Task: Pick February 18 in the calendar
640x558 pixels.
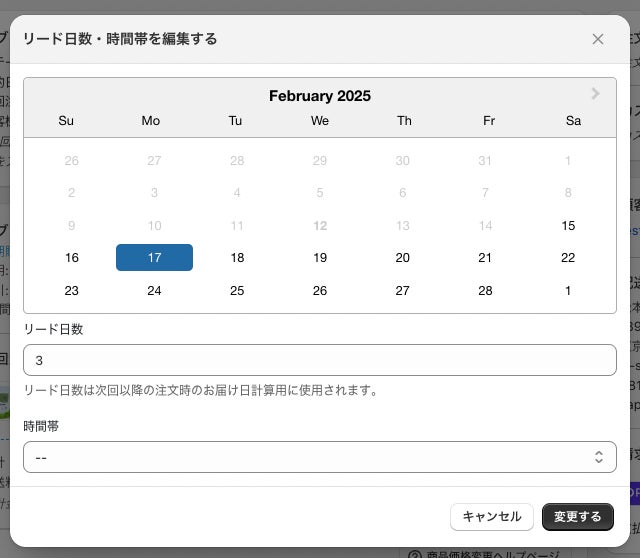Action: pyautogui.click(x=237, y=257)
